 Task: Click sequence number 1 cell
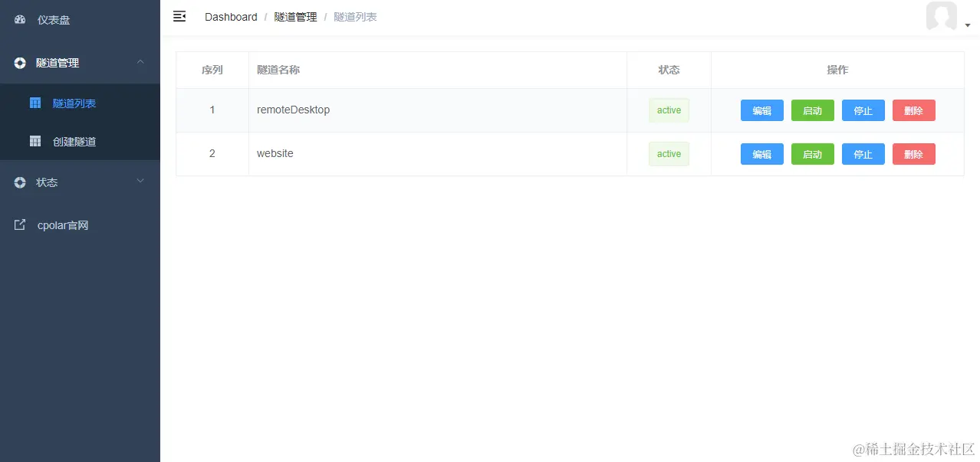click(212, 110)
